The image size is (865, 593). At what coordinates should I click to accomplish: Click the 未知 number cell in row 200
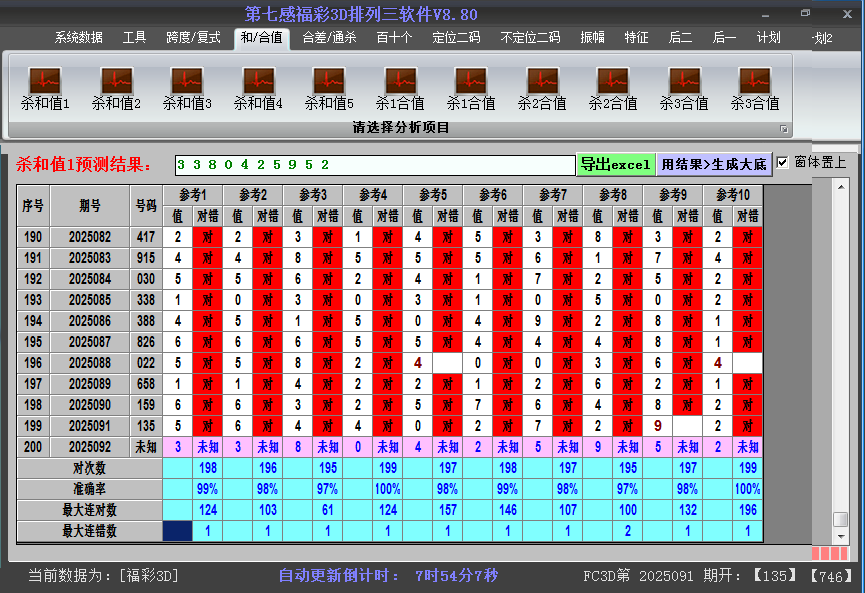click(146, 447)
